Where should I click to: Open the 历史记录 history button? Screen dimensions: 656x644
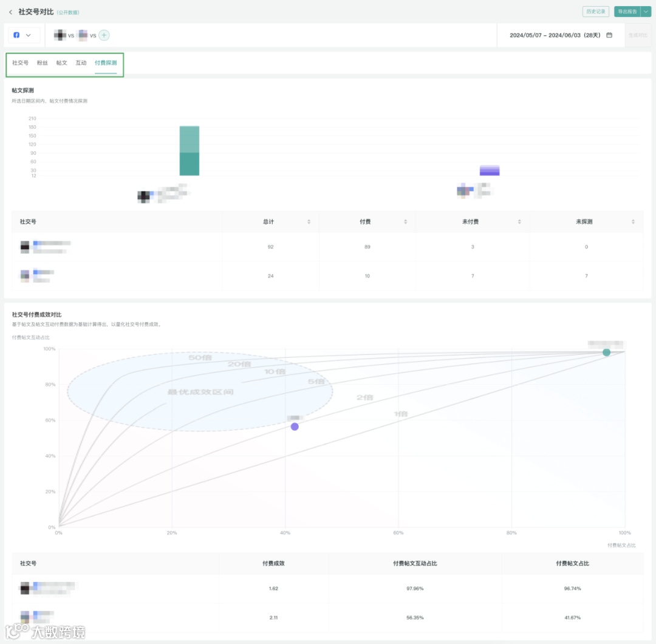595,12
